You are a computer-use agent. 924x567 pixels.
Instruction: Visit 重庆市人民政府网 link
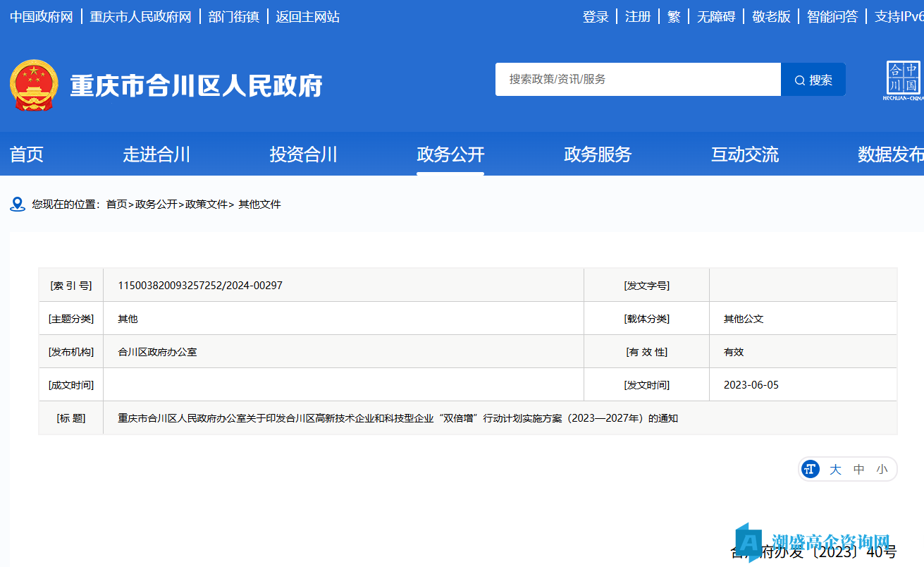(x=140, y=17)
